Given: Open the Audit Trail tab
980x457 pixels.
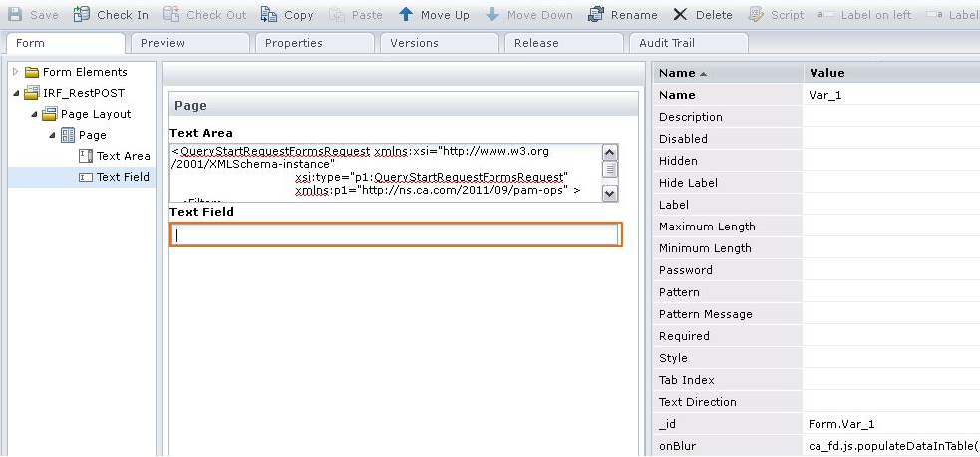Looking at the screenshot, I should point(688,43).
